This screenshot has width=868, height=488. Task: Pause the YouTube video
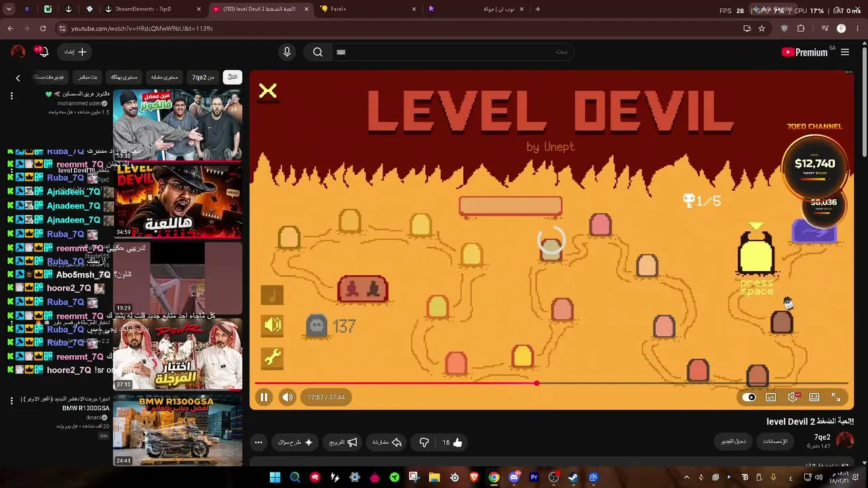tap(264, 397)
